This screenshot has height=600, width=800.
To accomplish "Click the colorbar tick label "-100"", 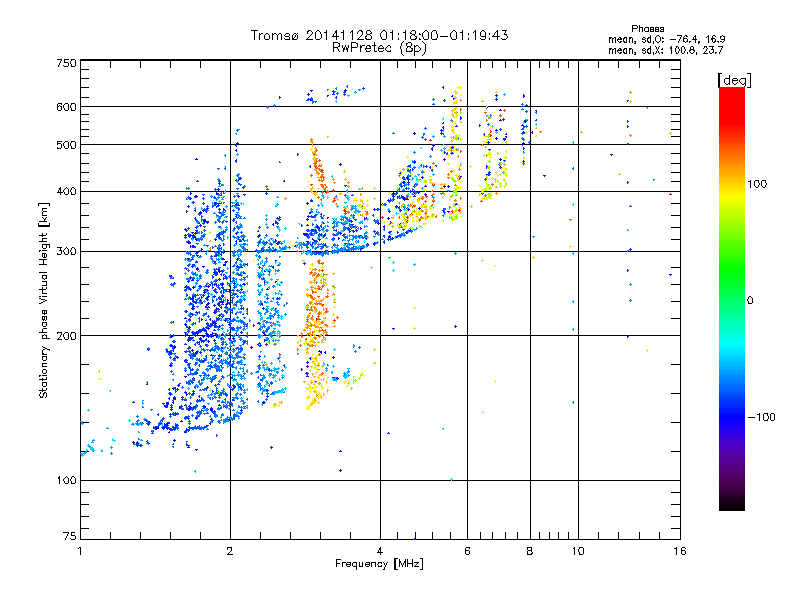I will pos(761,417).
